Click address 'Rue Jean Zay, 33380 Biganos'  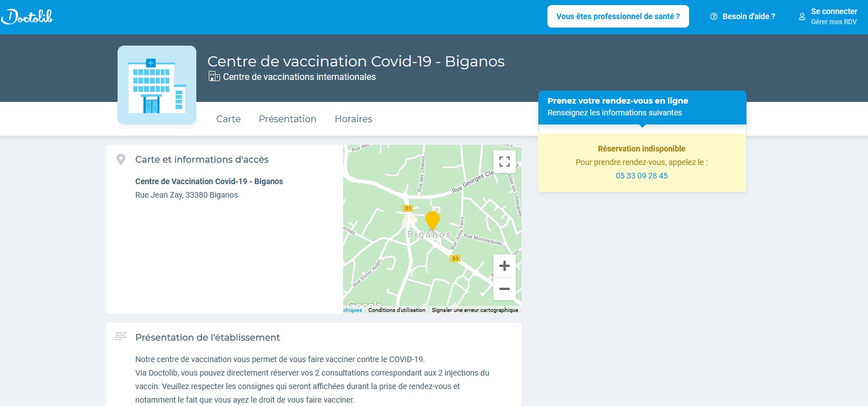coord(187,195)
